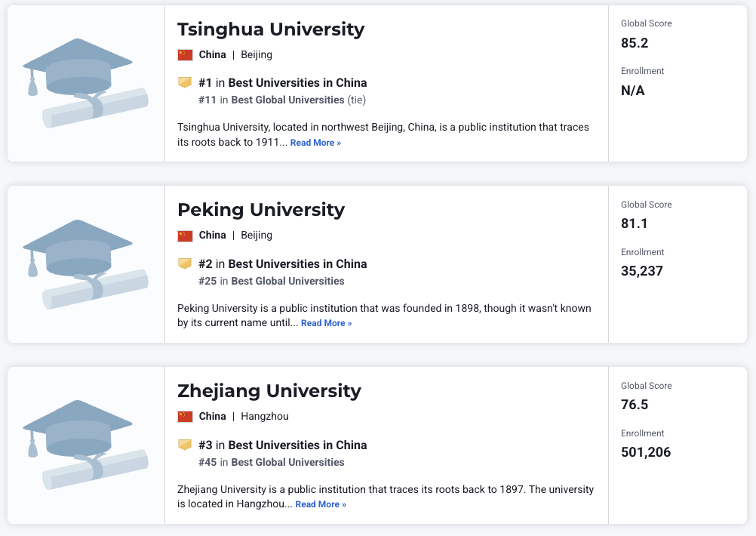Open Zhejiang's #3 Best Universities in China ranking

[x=297, y=445]
